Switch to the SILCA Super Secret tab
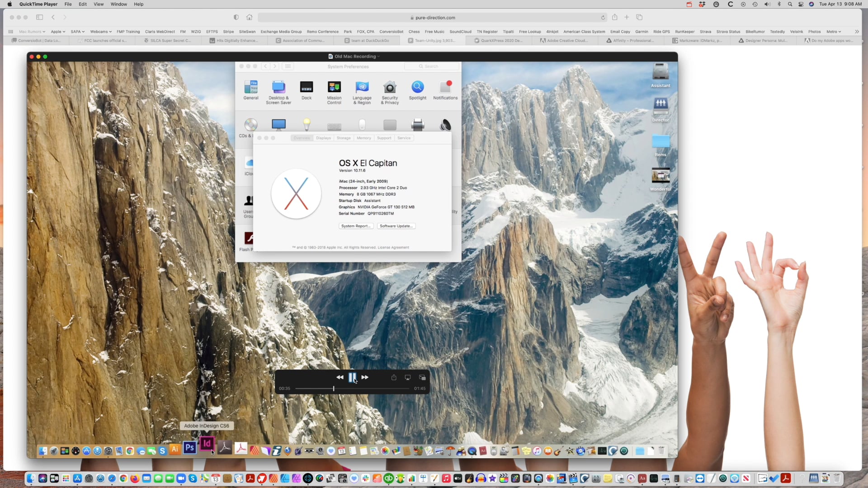 (x=168, y=41)
